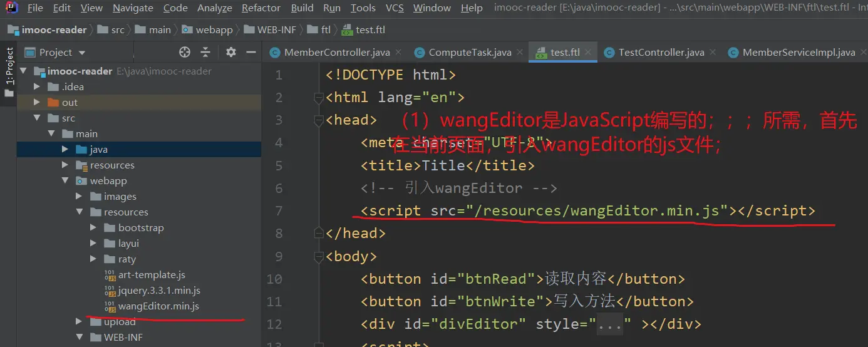Hide the Project panel with minus icon
The width and height of the screenshot is (868, 347).
click(251, 52)
